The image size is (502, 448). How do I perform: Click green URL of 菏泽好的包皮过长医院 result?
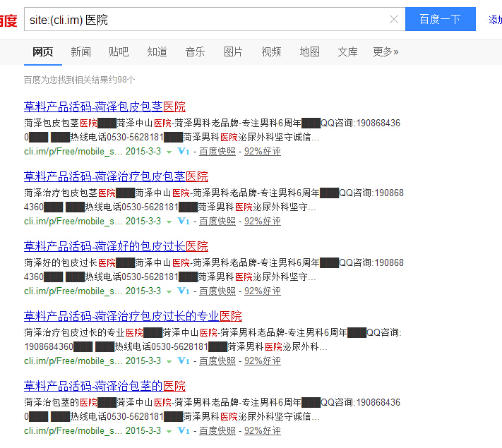[73, 291]
